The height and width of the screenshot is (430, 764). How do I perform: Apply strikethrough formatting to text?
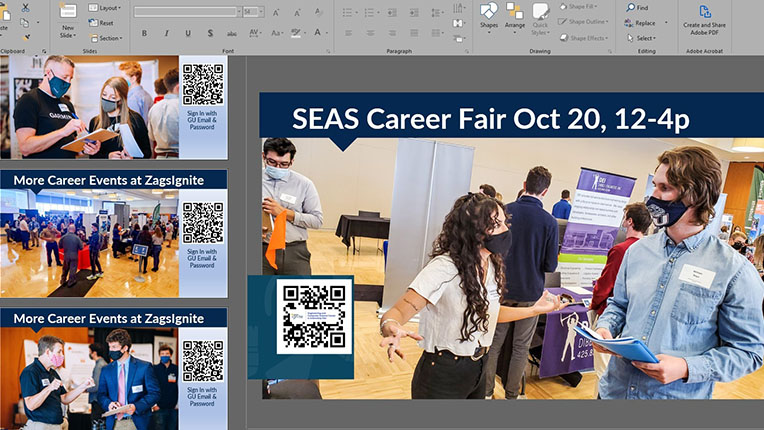pos(233,33)
